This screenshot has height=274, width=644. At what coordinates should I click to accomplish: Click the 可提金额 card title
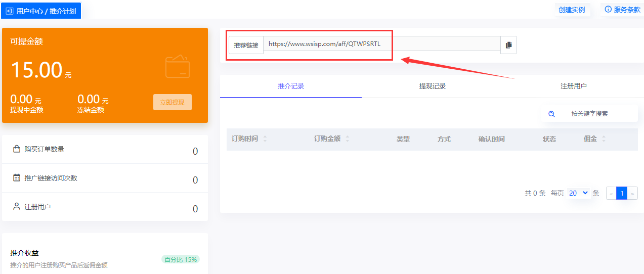point(27,41)
